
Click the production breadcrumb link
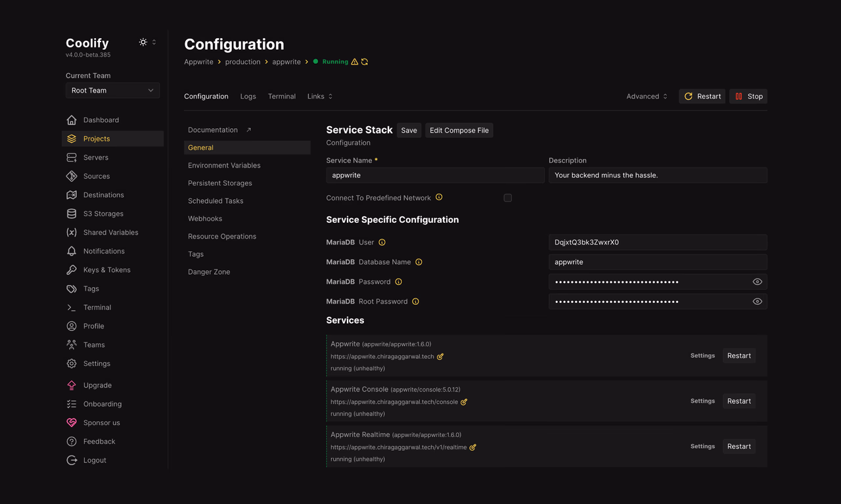click(242, 62)
